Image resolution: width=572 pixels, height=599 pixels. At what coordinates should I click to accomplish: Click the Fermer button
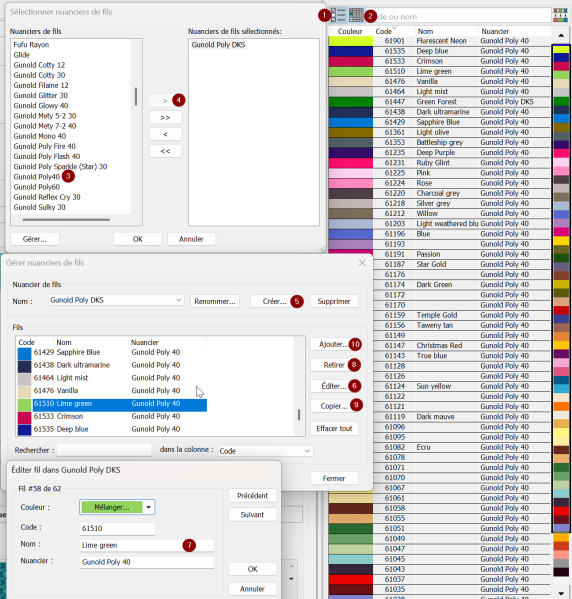click(x=334, y=478)
